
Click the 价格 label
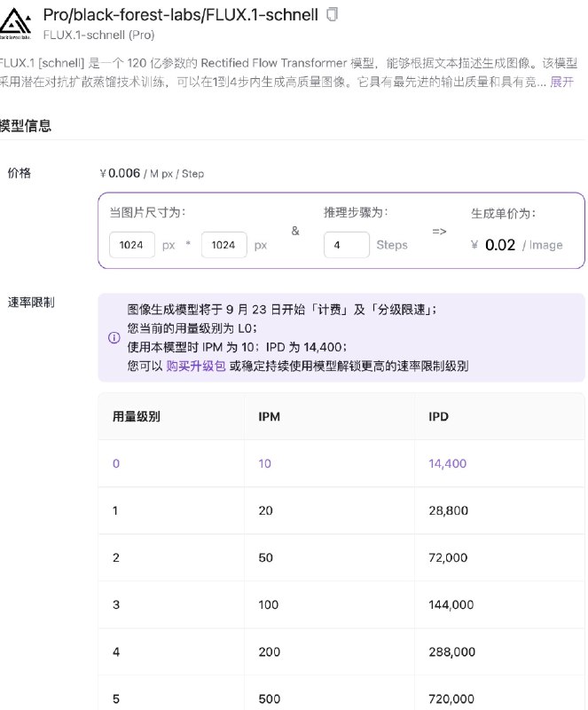click(20, 173)
